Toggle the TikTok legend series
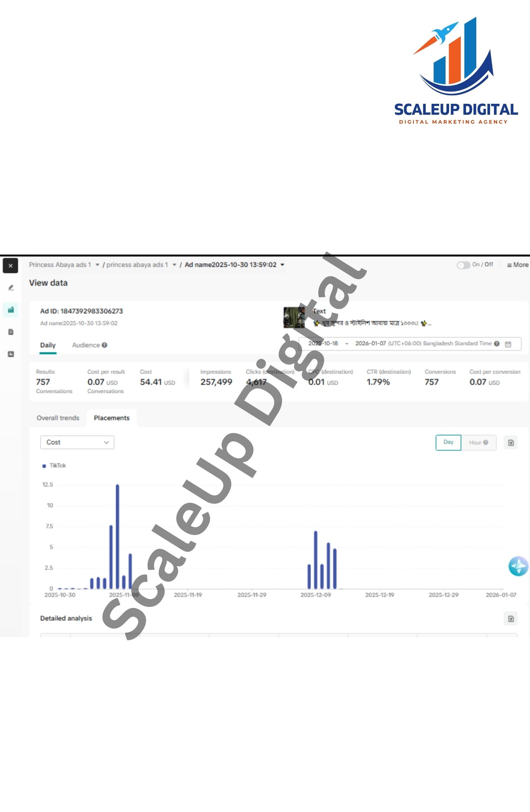Viewport: 530px width, 812px height. click(x=54, y=466)
